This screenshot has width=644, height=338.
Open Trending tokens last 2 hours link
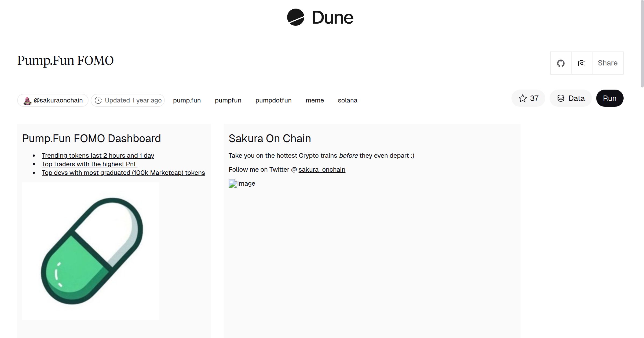point(98,156)
